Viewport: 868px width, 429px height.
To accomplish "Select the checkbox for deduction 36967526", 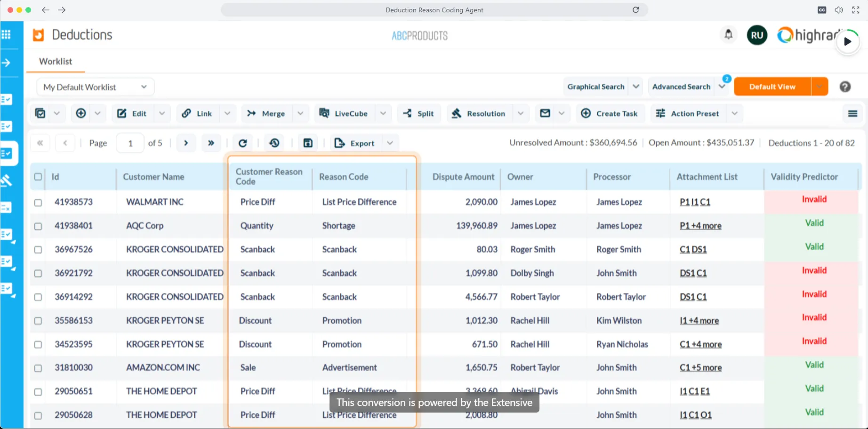I will pyautogui.click(x=38, y=250).
